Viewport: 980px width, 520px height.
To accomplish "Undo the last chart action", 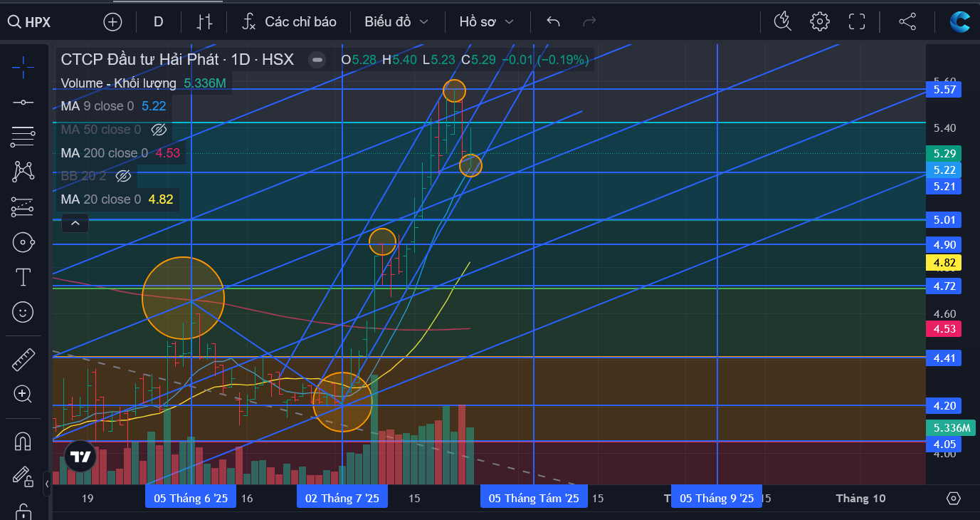I will [x=553, y=22].
